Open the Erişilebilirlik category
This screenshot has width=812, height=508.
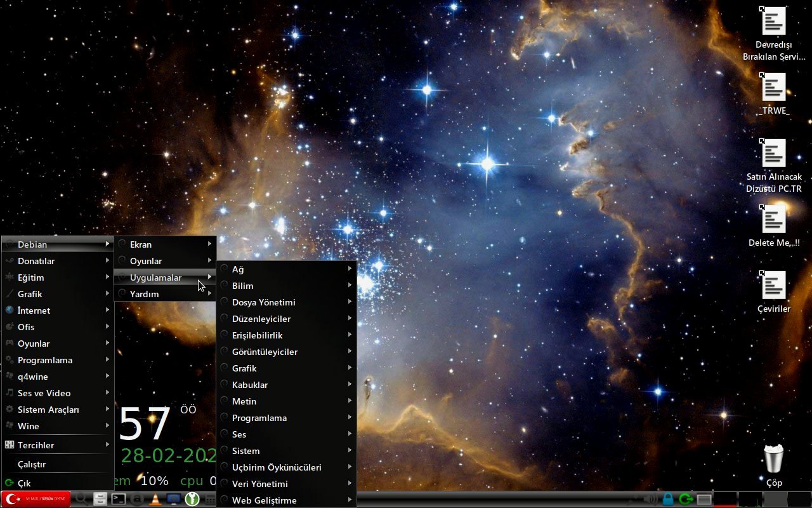pyautogui.click(x=287, y=335)
